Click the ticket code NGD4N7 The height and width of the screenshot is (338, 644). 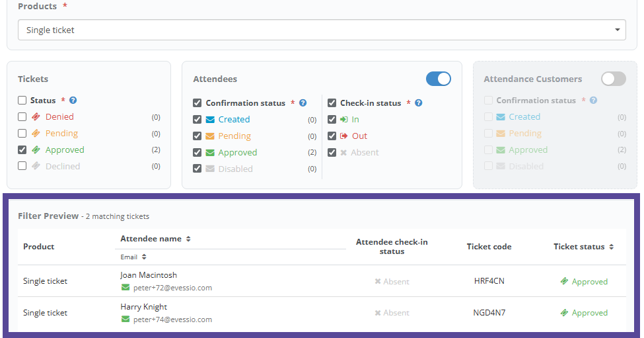point(489,313)
